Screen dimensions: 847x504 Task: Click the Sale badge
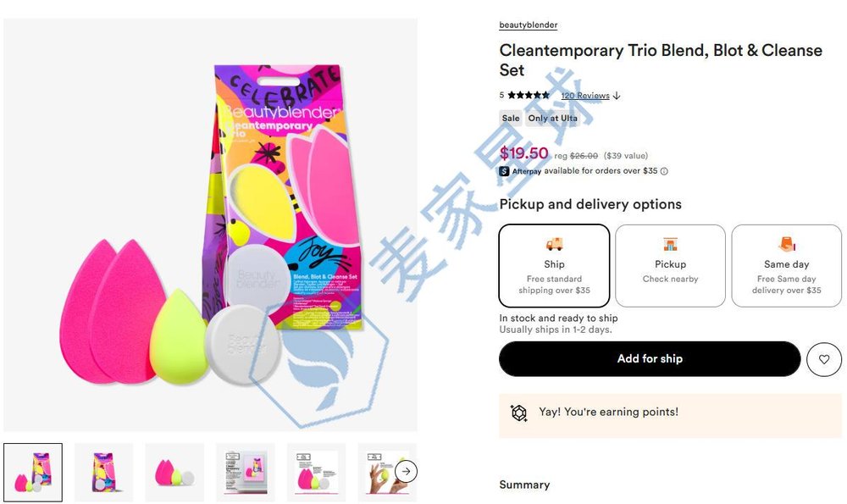511,118
